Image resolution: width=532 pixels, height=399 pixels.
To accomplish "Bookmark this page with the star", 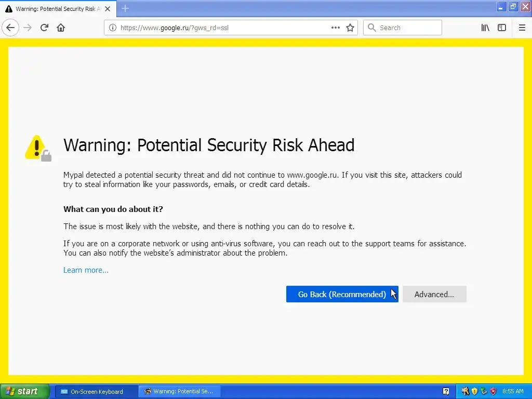I will click(350, 28).
